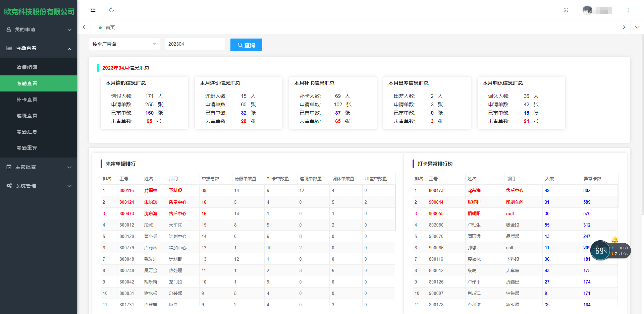The width and height of the screenshot is (644, 314).
Task: Click the 异常卡数 column header
Action: pyautogui.click(x=592, y=179)
